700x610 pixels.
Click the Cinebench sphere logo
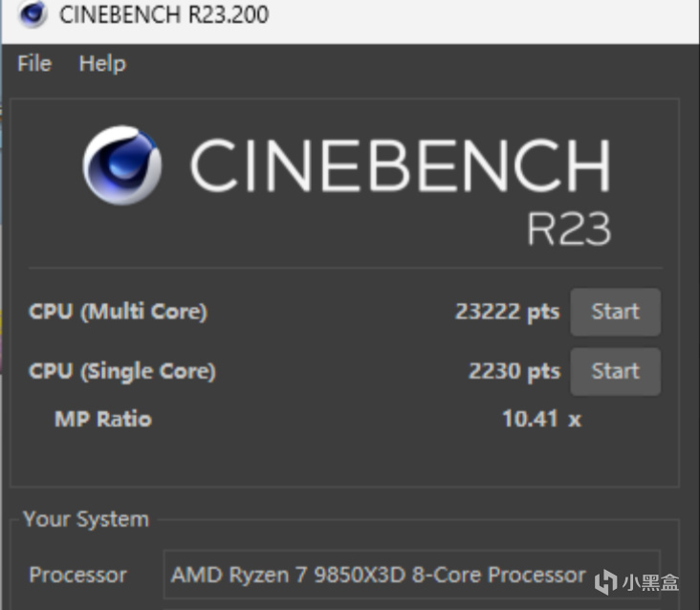[121, 165]
